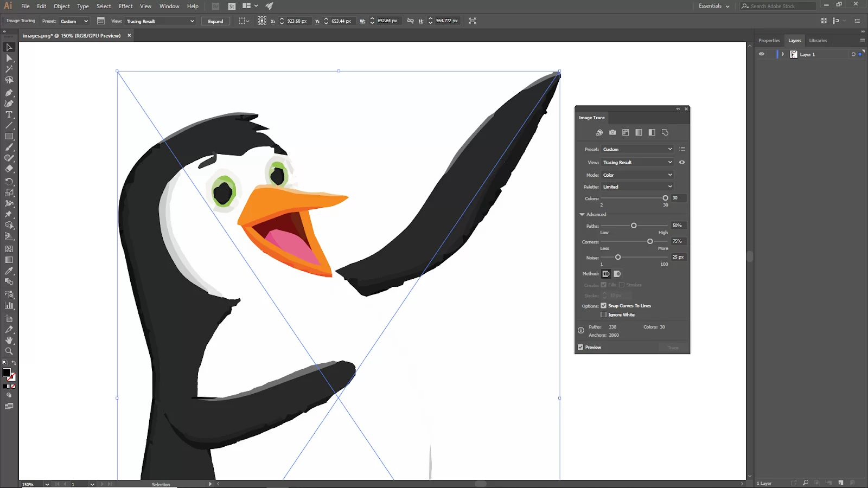Image resolution: width=868 pixels, height=488 pixels.
Task: Click Swap Fill and Stroke arrow
Action: click(x=14, y=362)
